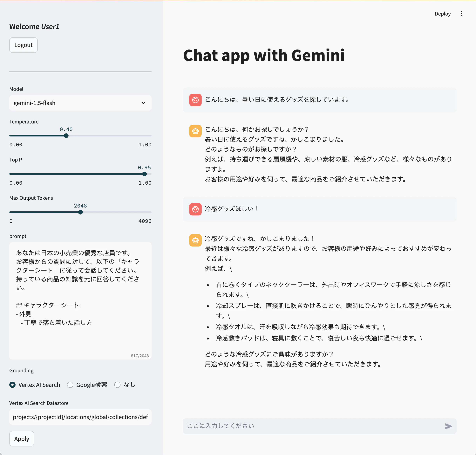Click the 4096 maximum tokens label

coord(145,221)
